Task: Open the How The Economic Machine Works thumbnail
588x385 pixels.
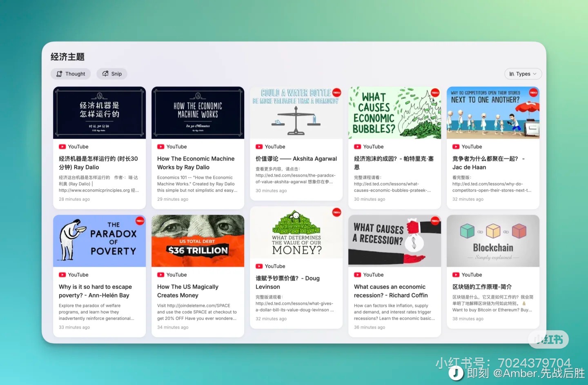Action: click(198, 113)
